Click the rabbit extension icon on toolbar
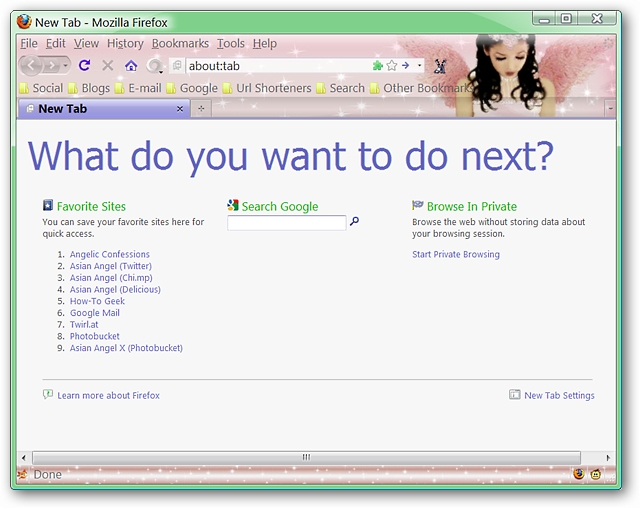Viewport: 640px width, 508px height. pyautogui.click(x=440, y=66)
